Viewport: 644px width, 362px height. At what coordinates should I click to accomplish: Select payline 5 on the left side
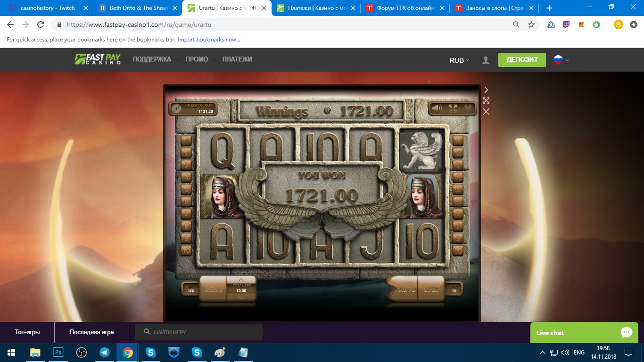tap(186, 189)
